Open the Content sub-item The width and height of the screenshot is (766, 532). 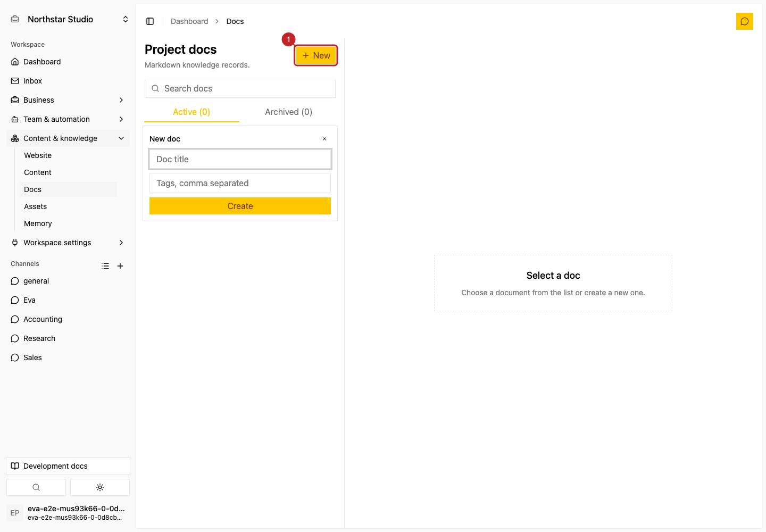[x=68, y=172]
